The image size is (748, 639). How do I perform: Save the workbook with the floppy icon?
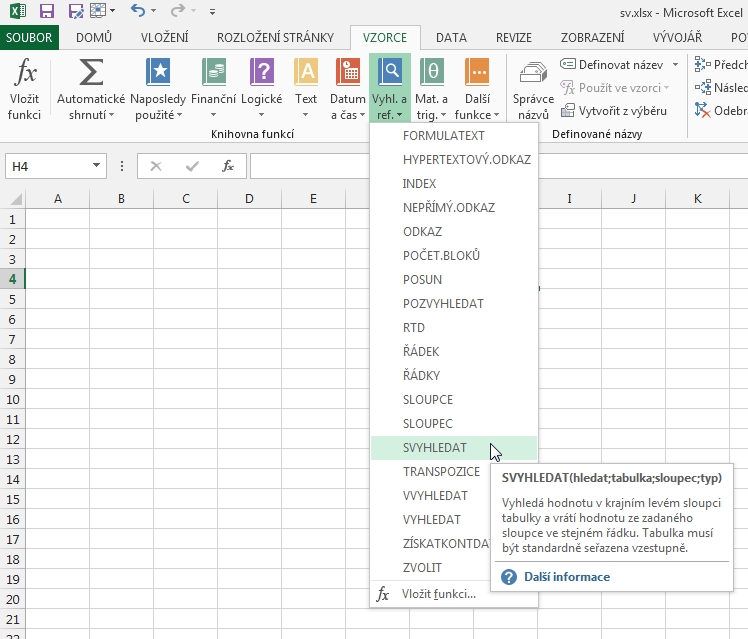(x=47, y=10)
